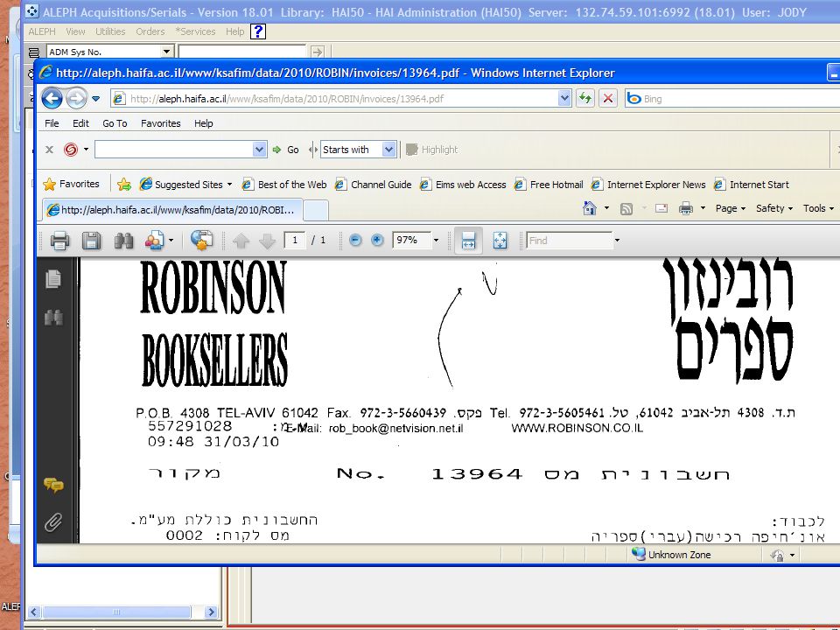The image size is (840, 630).
Task: Click the red swirl search toolbar icon
Action: tap(70, 150)
